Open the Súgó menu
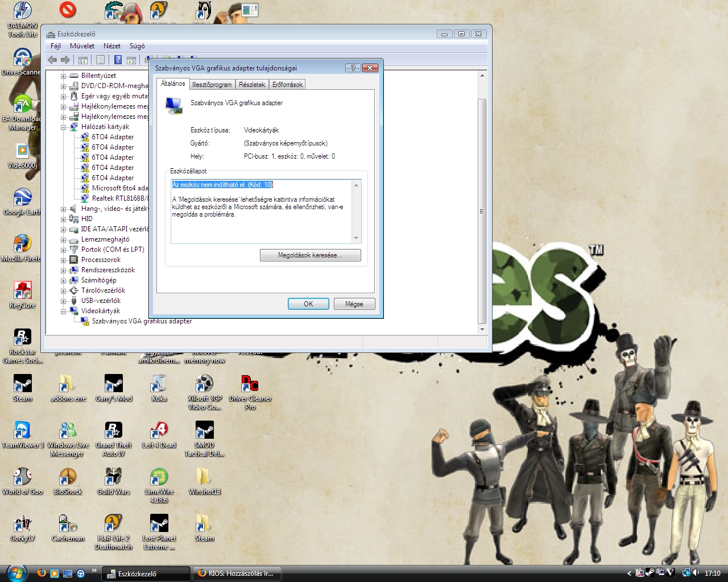The width and height of the screenshot is (728, 582). pyautogui.click(x=137, y=46)
